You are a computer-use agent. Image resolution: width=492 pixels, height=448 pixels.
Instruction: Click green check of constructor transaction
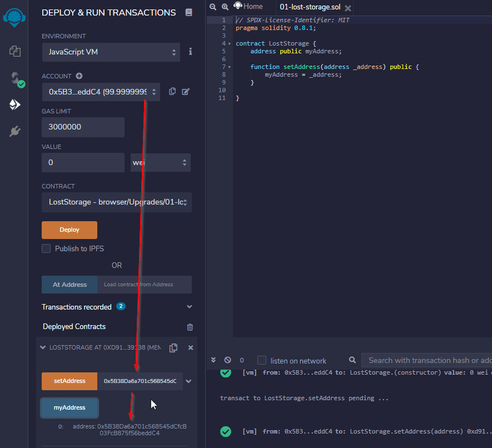click(226, 373)
